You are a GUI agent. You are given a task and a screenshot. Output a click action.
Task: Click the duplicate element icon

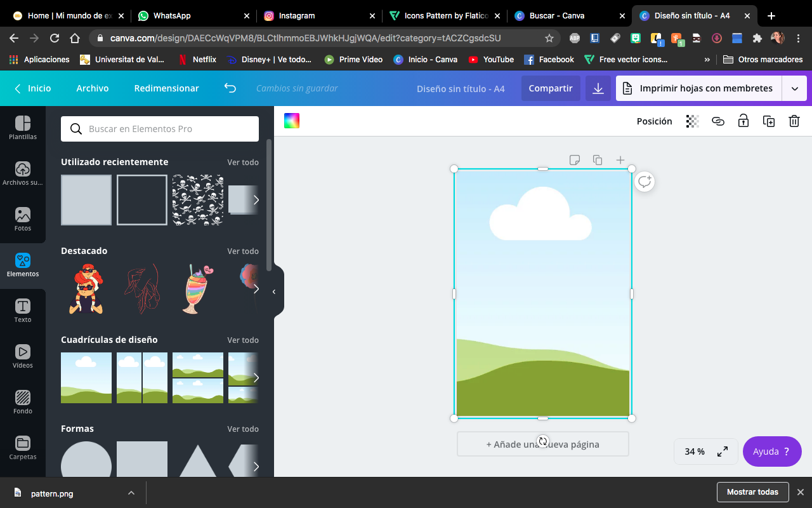click(769, 121)
